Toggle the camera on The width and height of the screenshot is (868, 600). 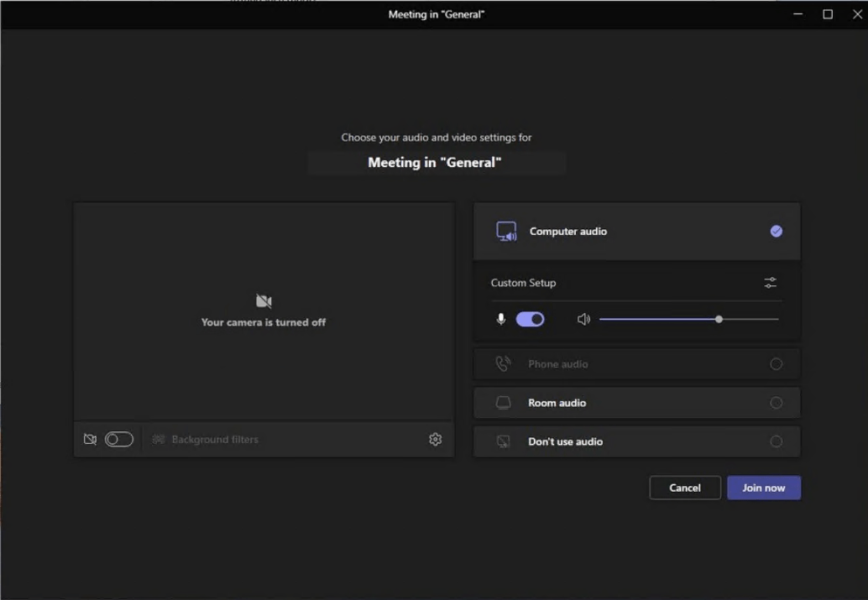click(x=120, y=439)
